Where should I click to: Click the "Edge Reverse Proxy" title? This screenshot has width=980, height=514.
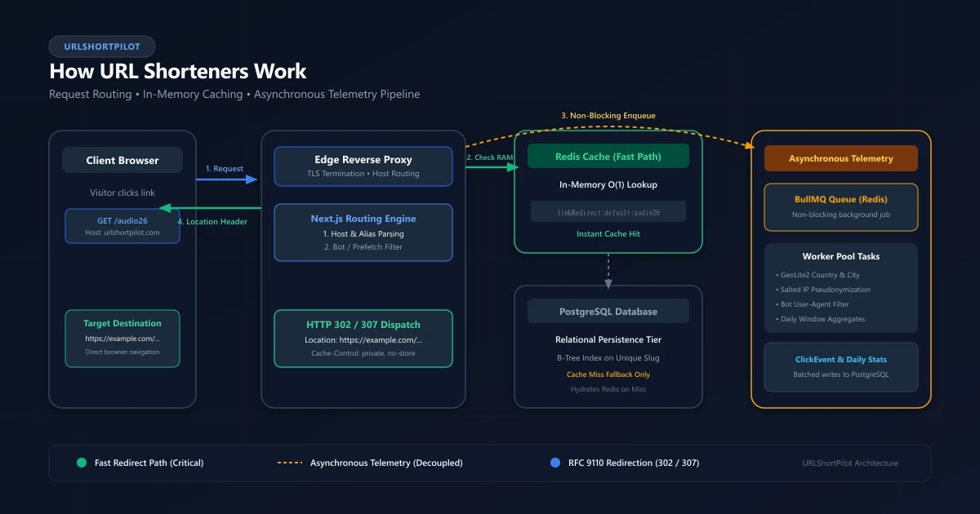(363, 160)
